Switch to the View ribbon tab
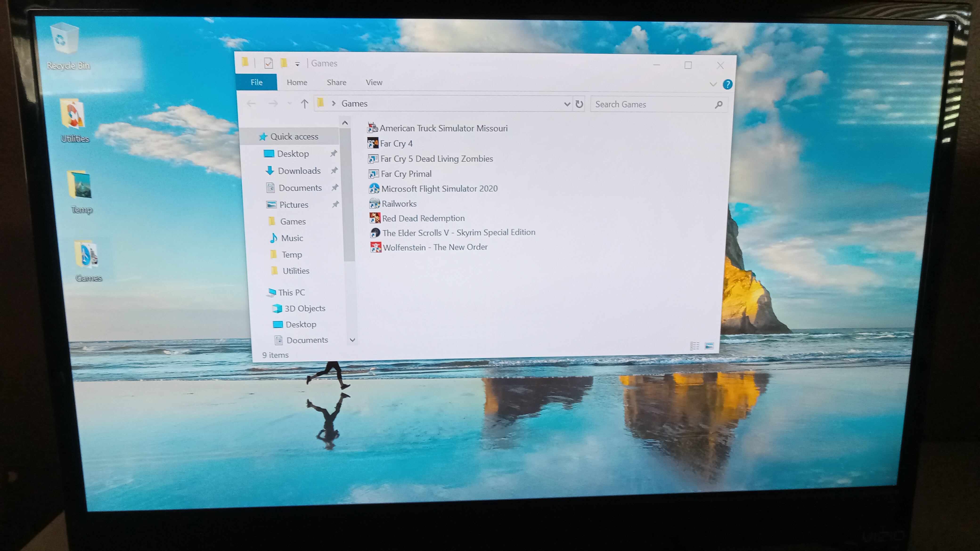Viewport: 980px width, 551px height. click(374, 82)
